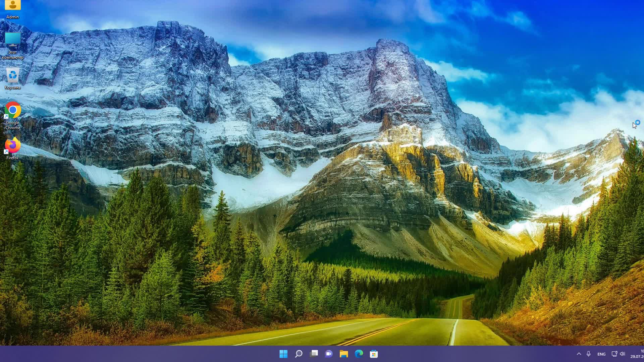Launch Microsoft Teams Chat from taskbar

click(328, 354)
